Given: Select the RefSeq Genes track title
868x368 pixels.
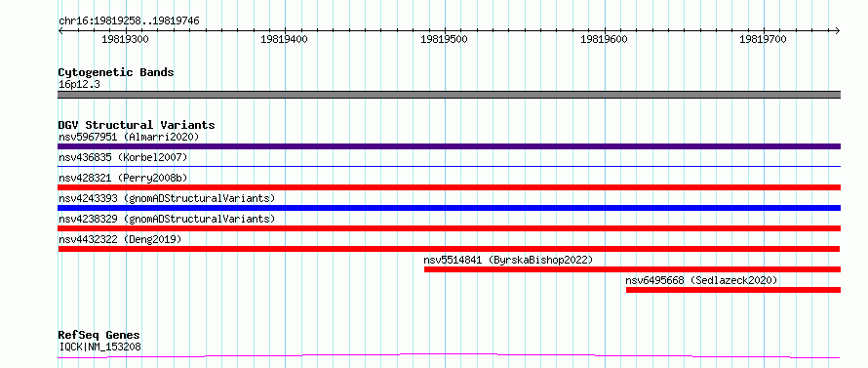Looking at the screenshot, I should pyautogui.click(x=99, y=336).
